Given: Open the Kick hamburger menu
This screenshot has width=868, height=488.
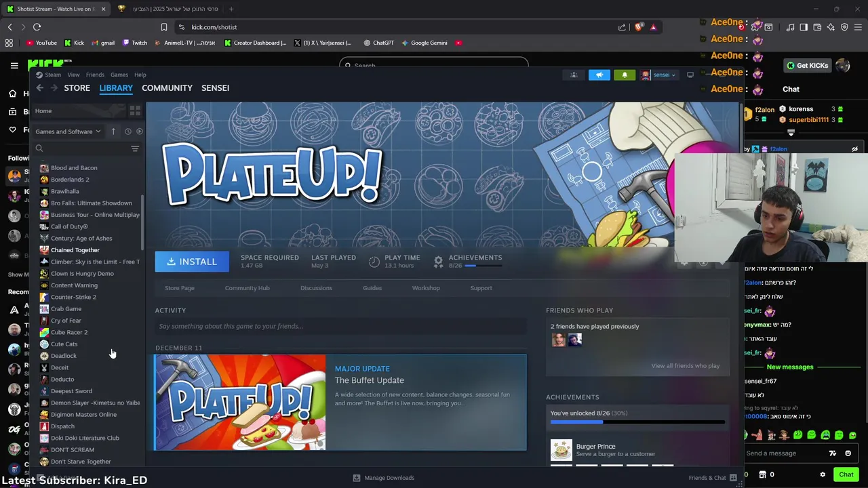Looking at the screenshot, I should click(14, 66).
